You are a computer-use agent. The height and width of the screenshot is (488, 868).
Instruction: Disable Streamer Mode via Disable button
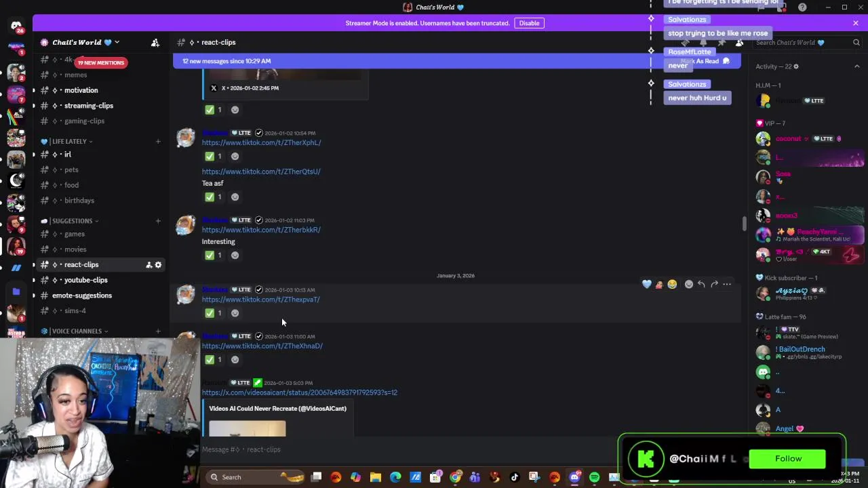pyautogui.click(x=529, y=23)
